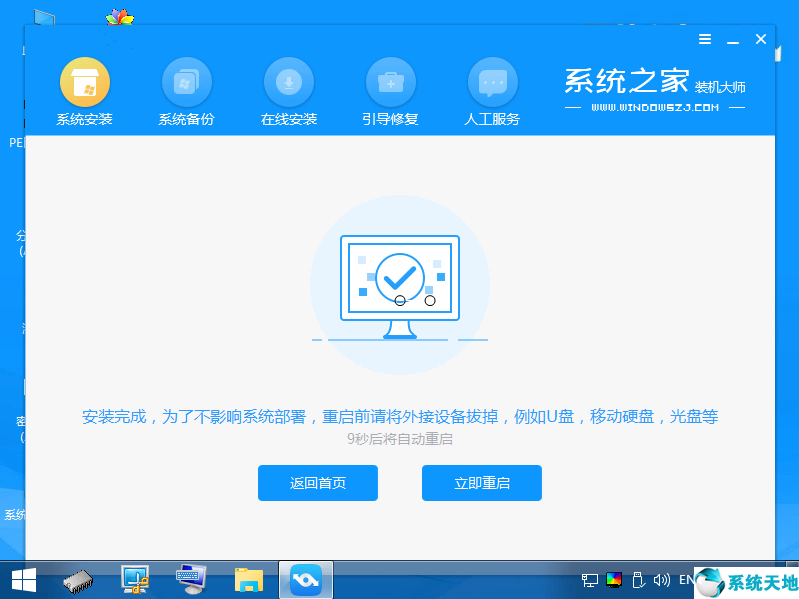The height and width of the screenshot is (599, 799).
Task: Open the 系统备份 section icon
Action: click(x=187, y=82)
